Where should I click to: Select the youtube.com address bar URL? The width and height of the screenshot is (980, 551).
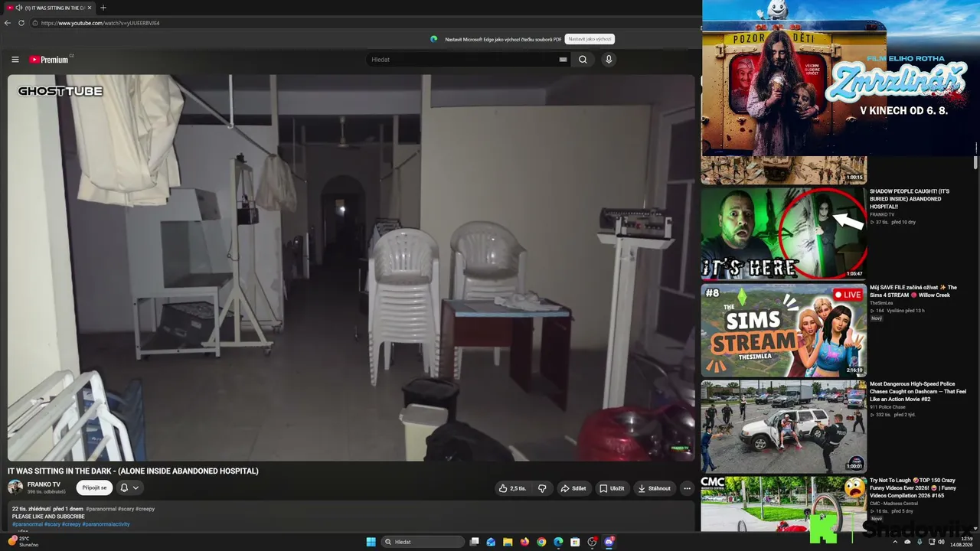point(100,23)
